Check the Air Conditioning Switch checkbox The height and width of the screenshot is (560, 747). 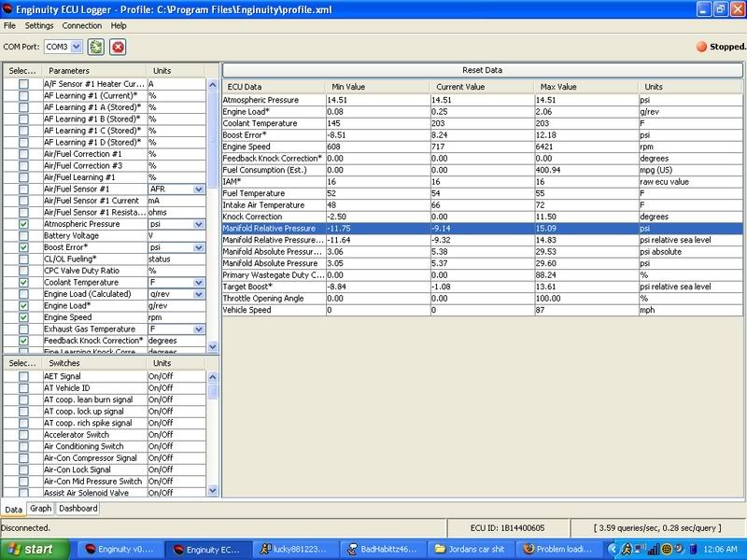pyautogui.click(x=23, y=446)
